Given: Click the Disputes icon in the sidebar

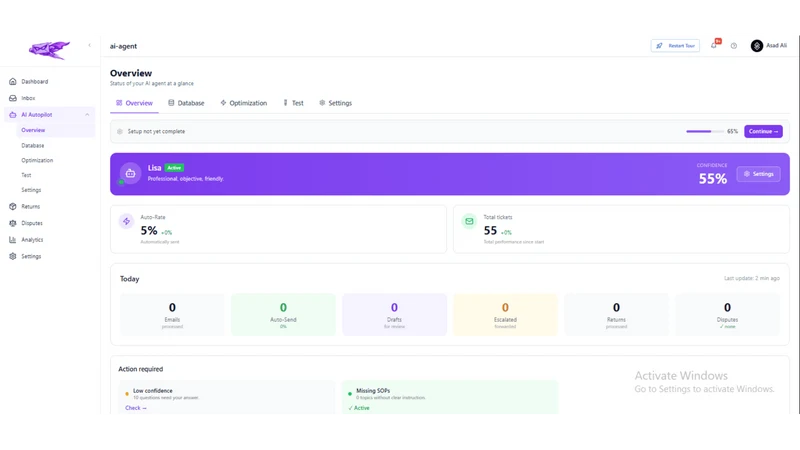Looking at the screenshot, I should pyautogui.click(x=13, y=223).
